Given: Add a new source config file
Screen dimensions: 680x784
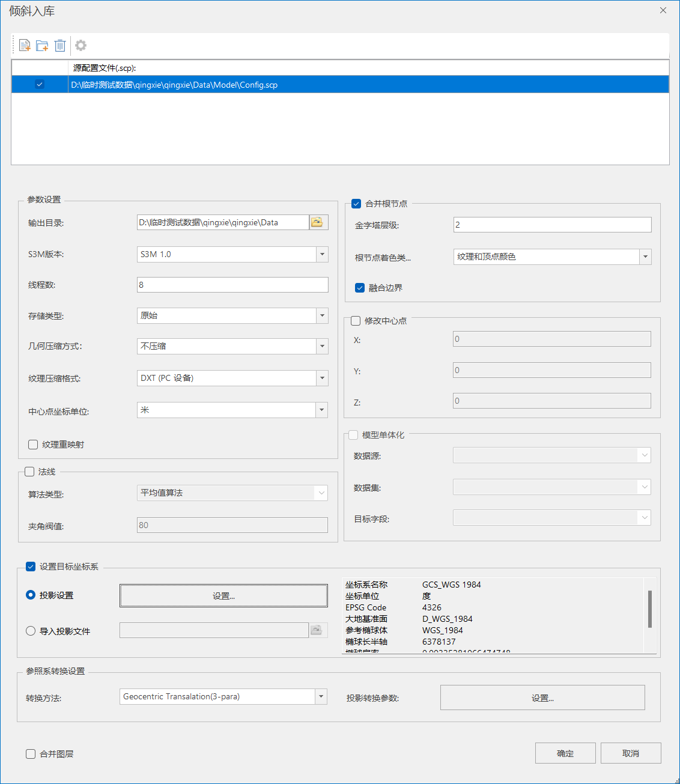Looking at the screenshot, I should tap(24, 45).
